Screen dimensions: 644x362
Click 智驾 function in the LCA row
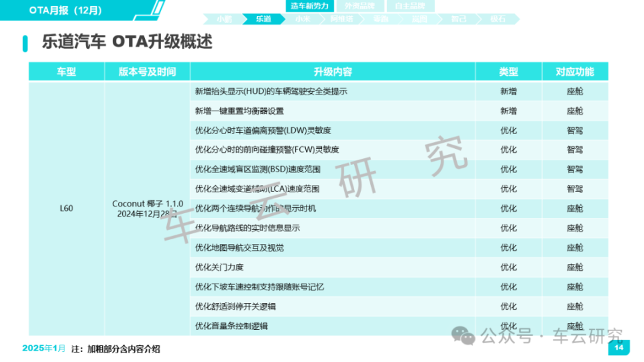click(575, 189)
